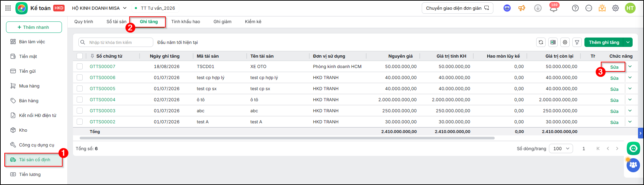Tick checkbox for row GTTS00002
644x185 pixels.
click(x=80, y=122)
